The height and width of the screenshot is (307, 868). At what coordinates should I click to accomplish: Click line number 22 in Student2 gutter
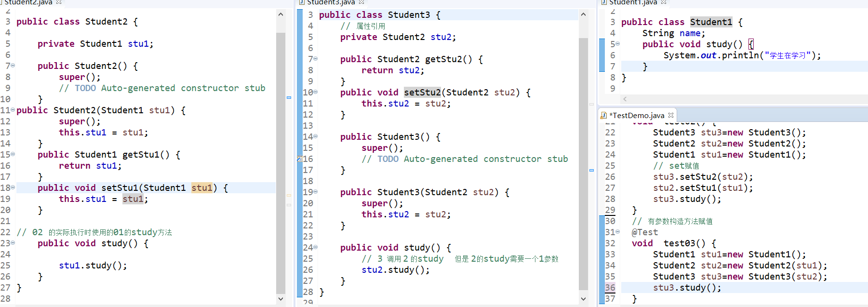coord(5,232)
